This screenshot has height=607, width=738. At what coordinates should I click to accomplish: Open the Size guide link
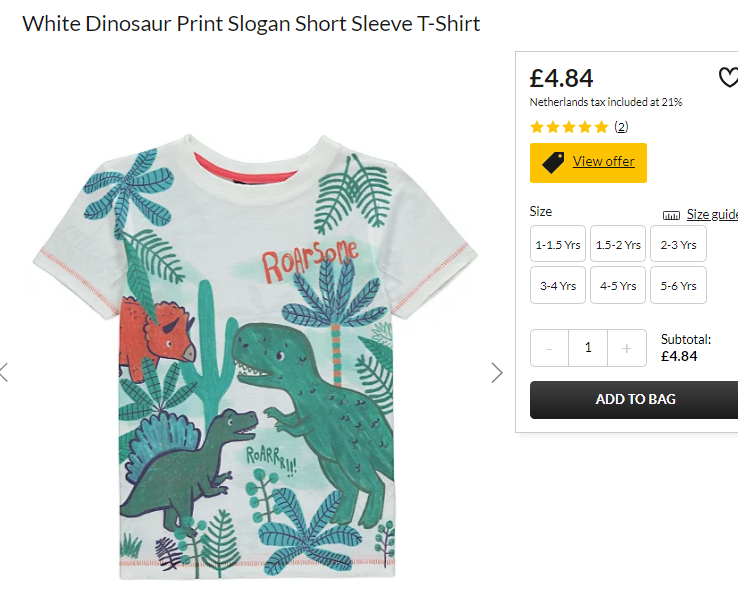coord(712,215)
